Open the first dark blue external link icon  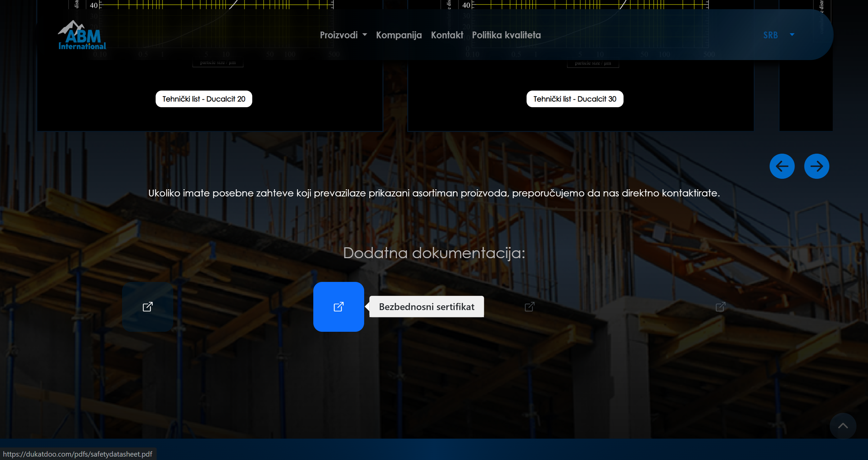[x=147, y=307]
